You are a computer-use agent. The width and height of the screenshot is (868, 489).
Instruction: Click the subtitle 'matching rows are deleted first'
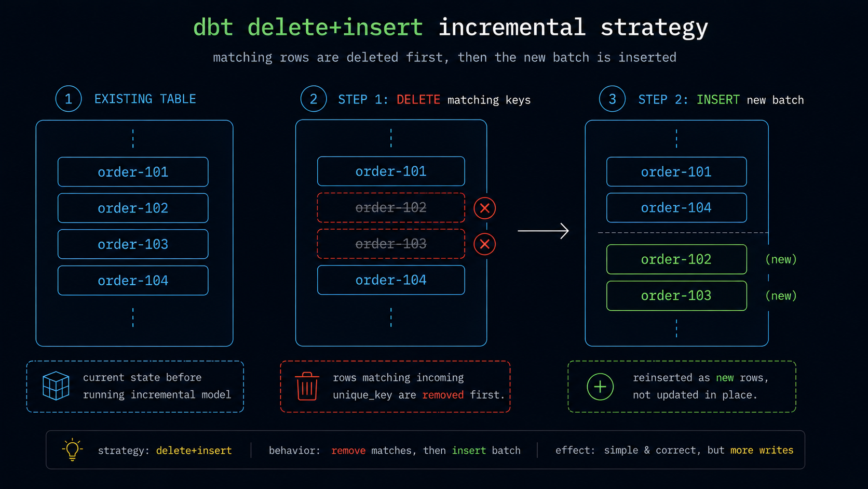331,57
